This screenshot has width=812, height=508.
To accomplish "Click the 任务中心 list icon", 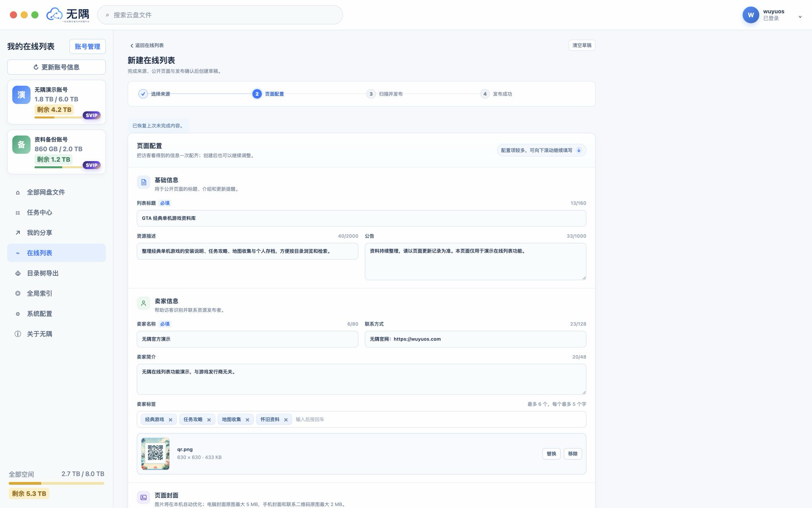I will pos(18,213).
